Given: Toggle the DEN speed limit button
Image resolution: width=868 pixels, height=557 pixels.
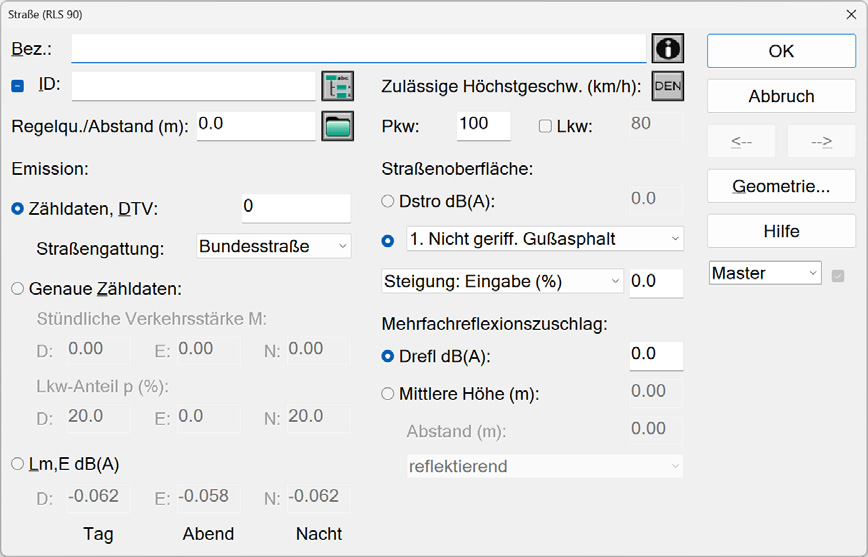Looking at the screenshot, I should click(668, 86).
